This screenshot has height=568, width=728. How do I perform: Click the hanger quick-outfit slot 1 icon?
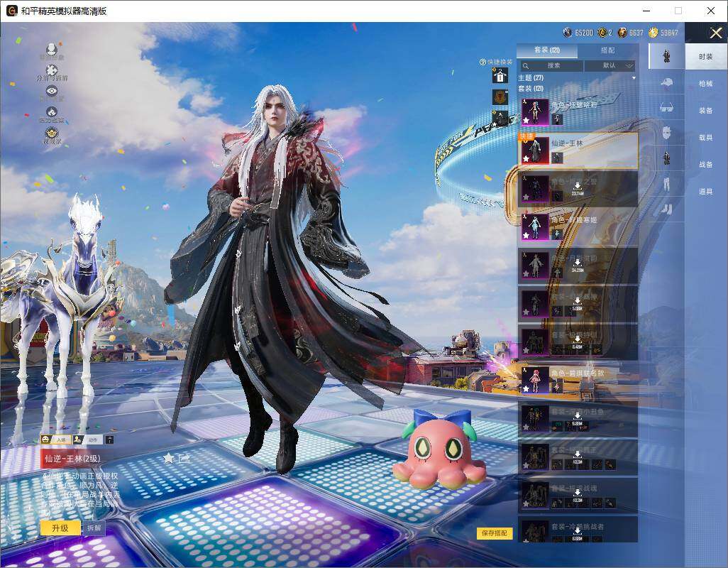click(x=500, y=76)
